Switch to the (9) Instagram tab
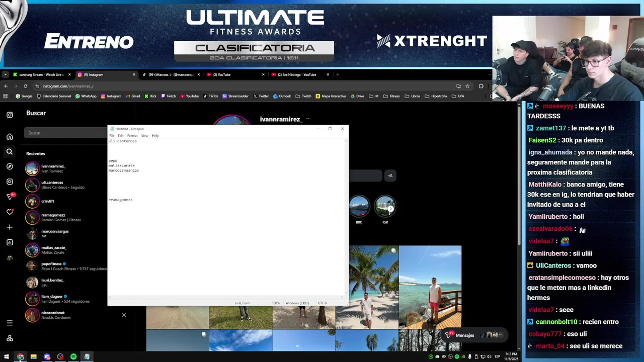Image resolution: width=644 pixels, height=362 pixels. pyautogui.click(x=106, y=74)
